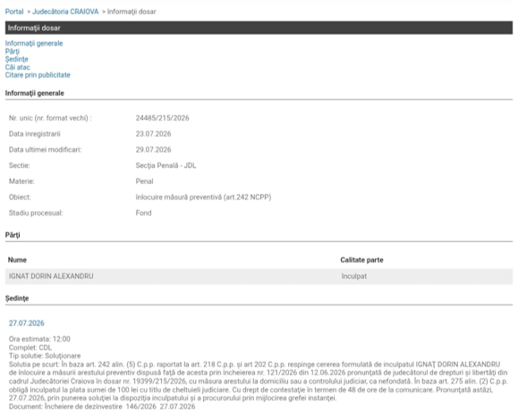The width and height of the screenshot is (518, 420).
Task: Click the dark Informații dosar header bar
Action: [x=259, y=28]
